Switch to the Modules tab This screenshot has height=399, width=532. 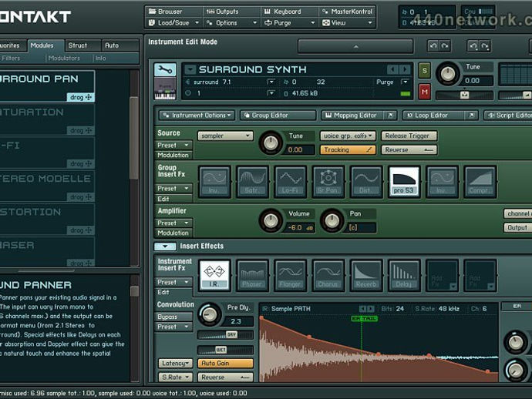(x=45, y=45)
